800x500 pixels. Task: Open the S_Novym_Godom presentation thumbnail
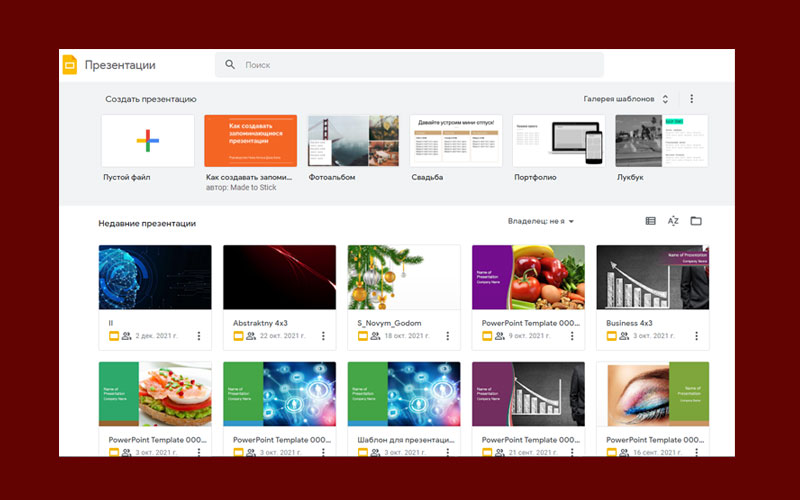tap(404, 277)
